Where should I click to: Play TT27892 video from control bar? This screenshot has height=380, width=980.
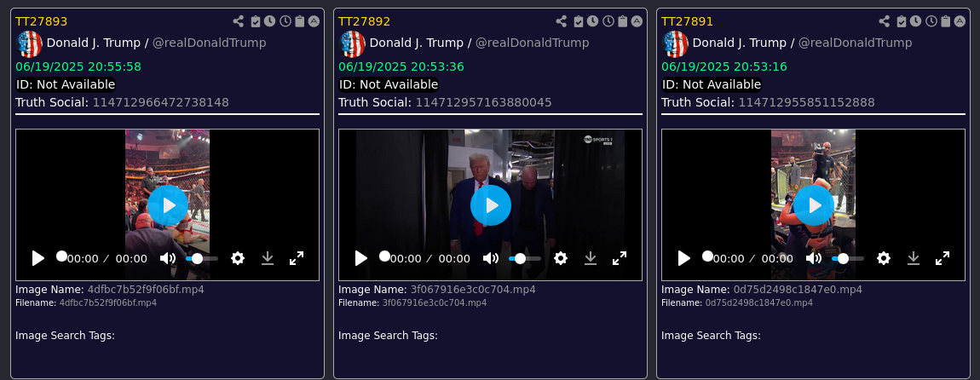point(361,258)
